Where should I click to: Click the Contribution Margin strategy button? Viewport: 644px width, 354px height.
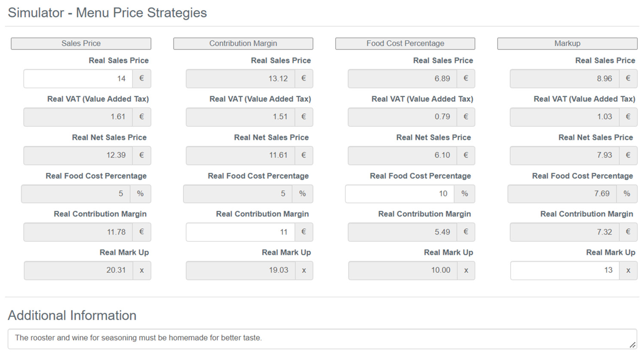(243, 43)
